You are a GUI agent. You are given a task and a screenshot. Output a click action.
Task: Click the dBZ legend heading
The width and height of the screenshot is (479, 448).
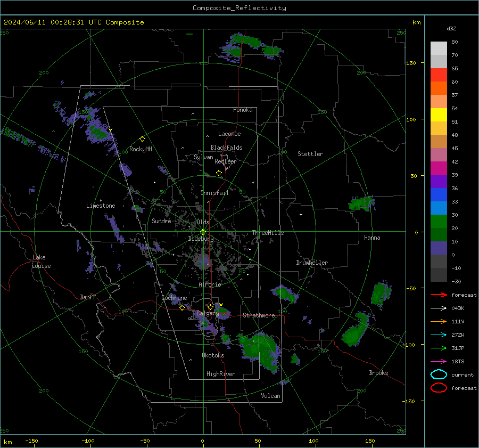[451, 28]
